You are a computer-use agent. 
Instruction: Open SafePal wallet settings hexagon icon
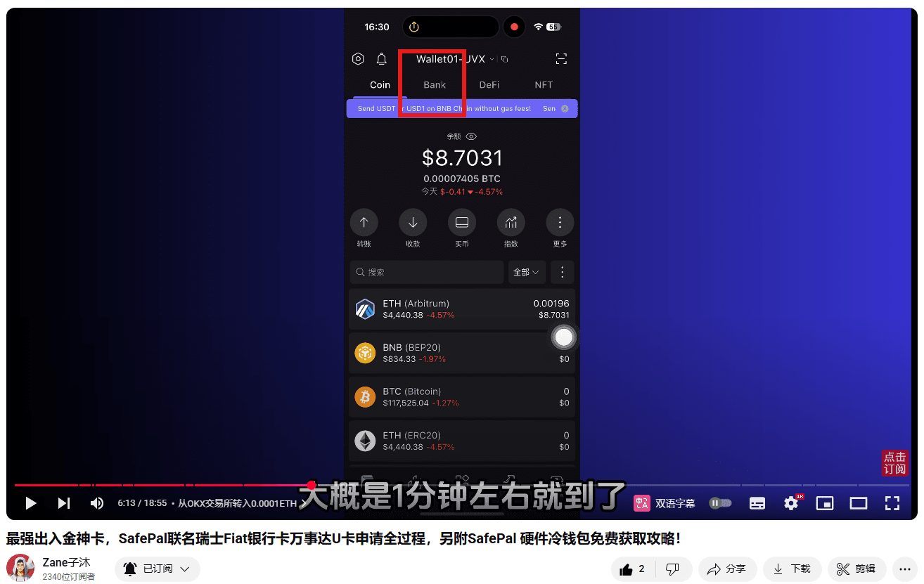(358, 59)
